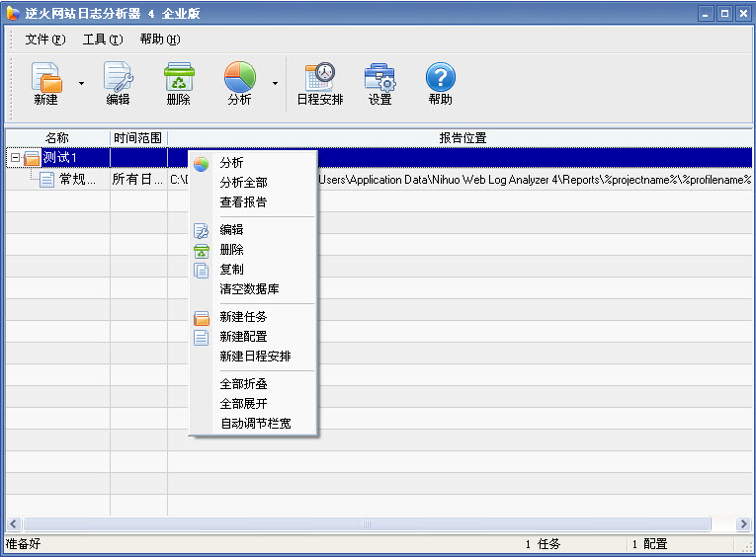
Task: Expand the dropdown arrow next to 新建
Action: (x=81, y=84)
